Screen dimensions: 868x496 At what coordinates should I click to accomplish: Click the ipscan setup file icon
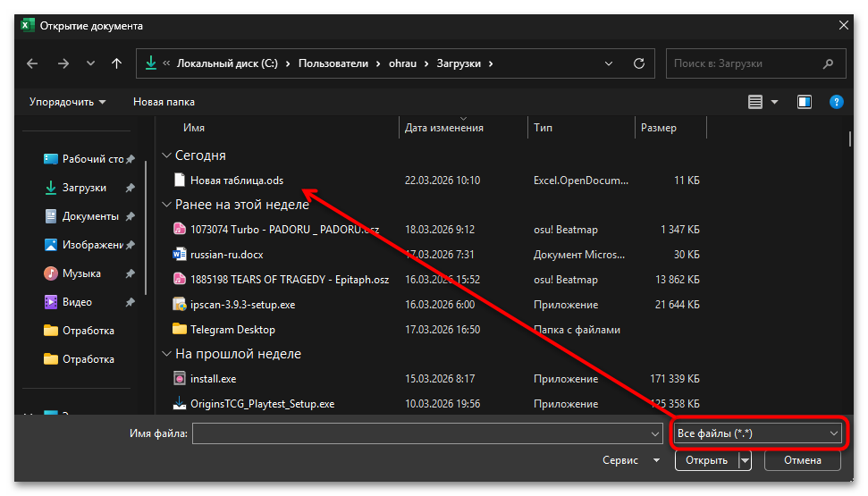[x=180, y=305]
